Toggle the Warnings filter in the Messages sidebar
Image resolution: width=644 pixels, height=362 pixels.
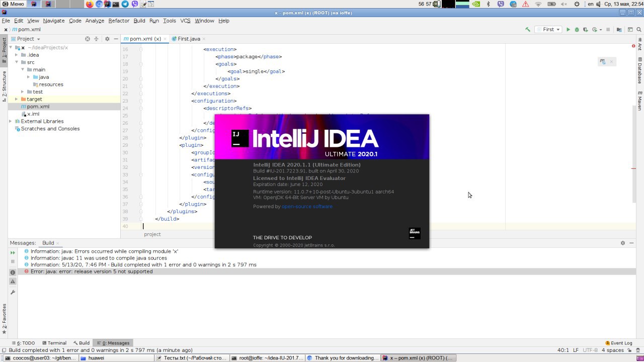[x=13, y=282]
